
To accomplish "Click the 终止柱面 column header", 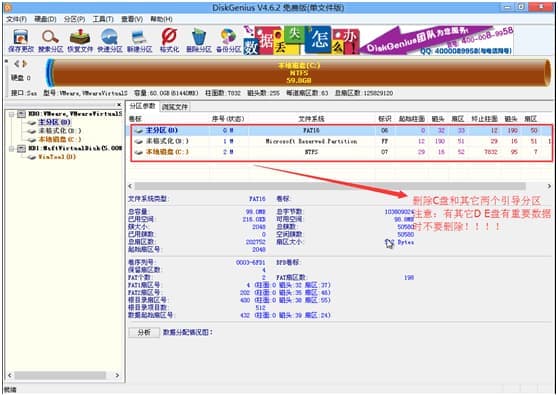I will 484,119.
